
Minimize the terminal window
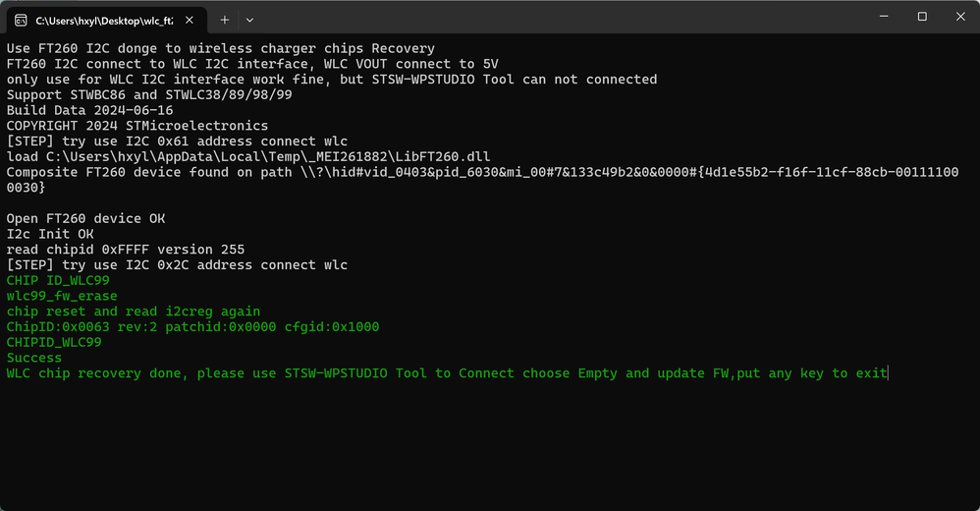(x=884, y=17)
